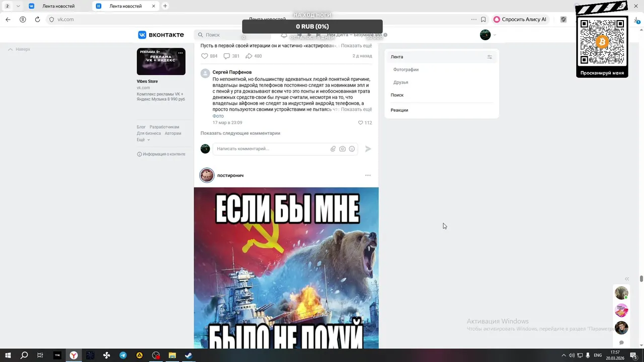Open the Блог footer link
This screenshot has width=644, height=362.
141,127
